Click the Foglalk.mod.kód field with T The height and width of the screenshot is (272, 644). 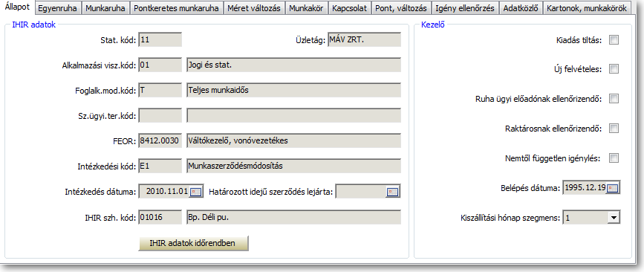160,90
